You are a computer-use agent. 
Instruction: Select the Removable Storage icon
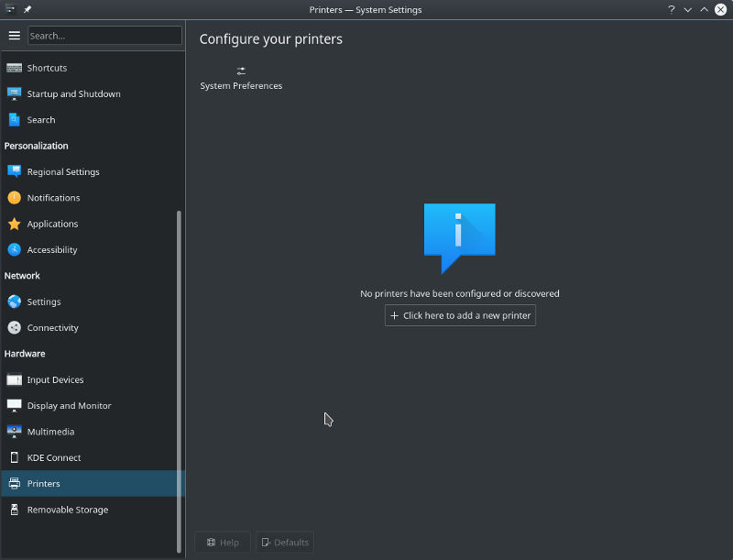[x=14, y=509]
